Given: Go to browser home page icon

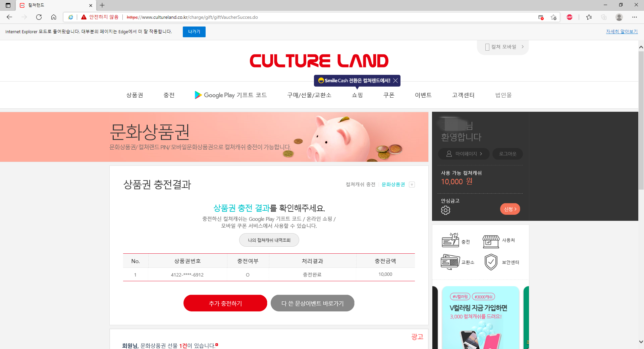Looking at the screenshot, I should [x=54, y=17].
